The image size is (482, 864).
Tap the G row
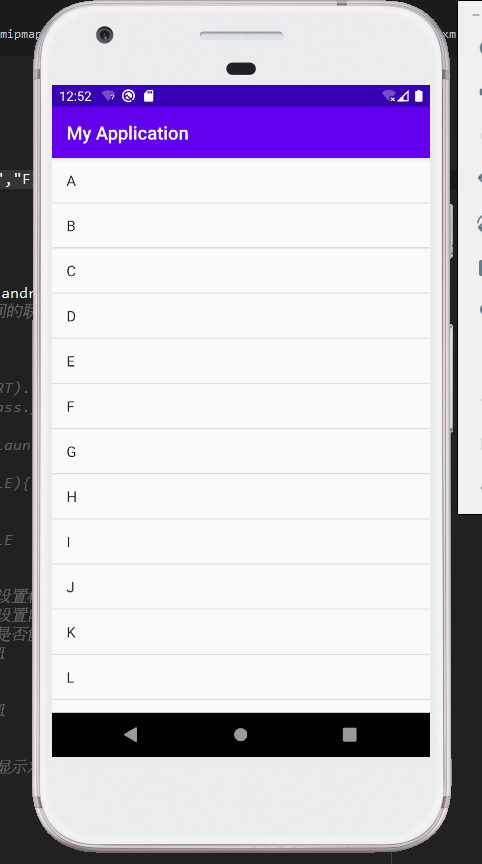[x=241, y=452]
